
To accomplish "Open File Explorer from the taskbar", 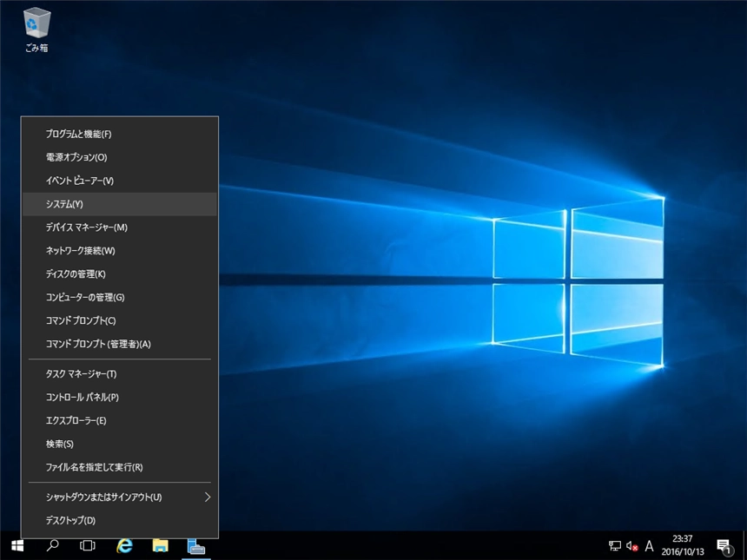I will [161, 546].
